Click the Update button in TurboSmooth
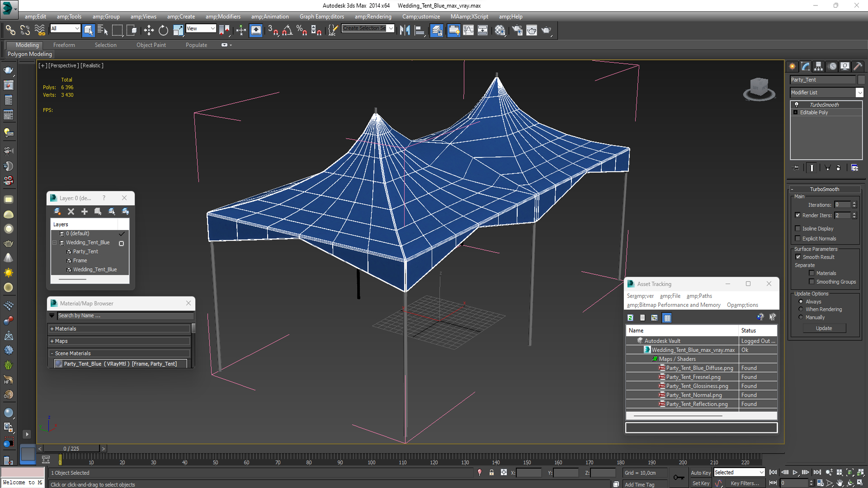Image resolution: width=868 pixels, height=488 pixels. pyautogui.click(x=824, y=328)
